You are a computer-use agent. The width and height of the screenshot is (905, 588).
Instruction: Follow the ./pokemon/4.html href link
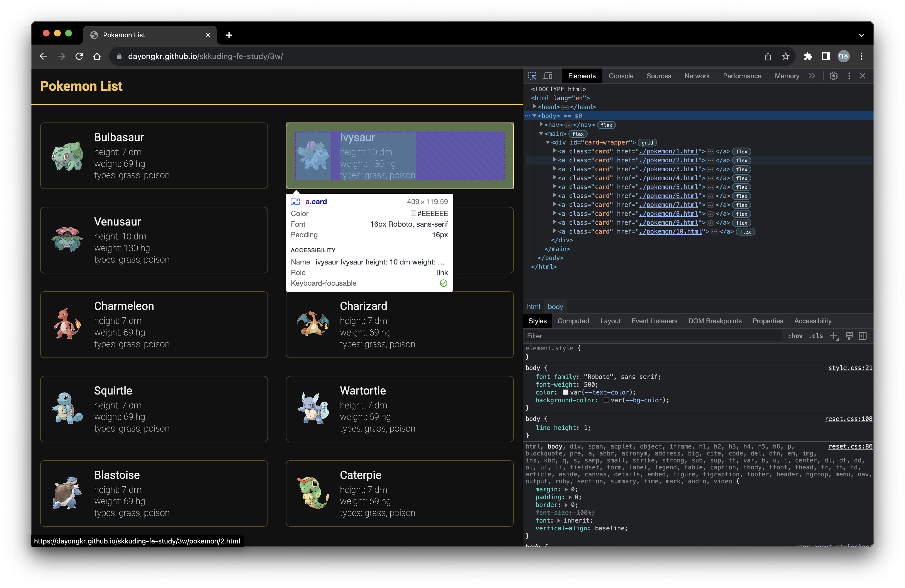pyautogui.click(x=668, y=178)
